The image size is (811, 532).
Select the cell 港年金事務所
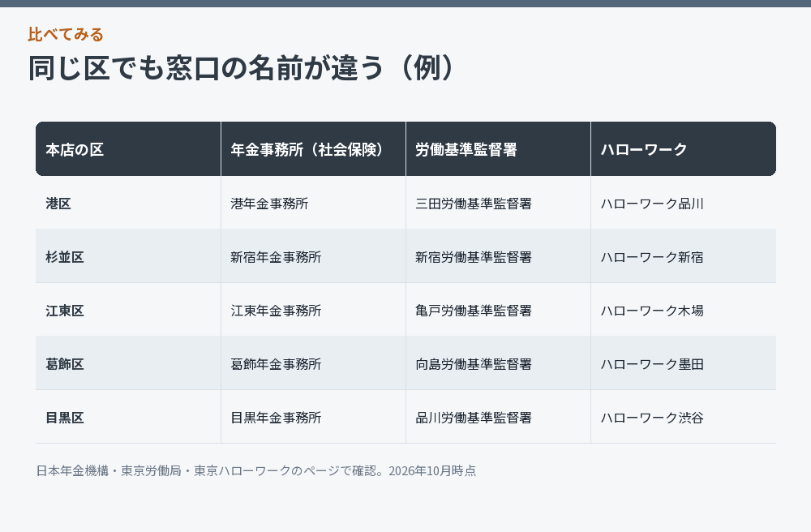click(x=313, y=203)
